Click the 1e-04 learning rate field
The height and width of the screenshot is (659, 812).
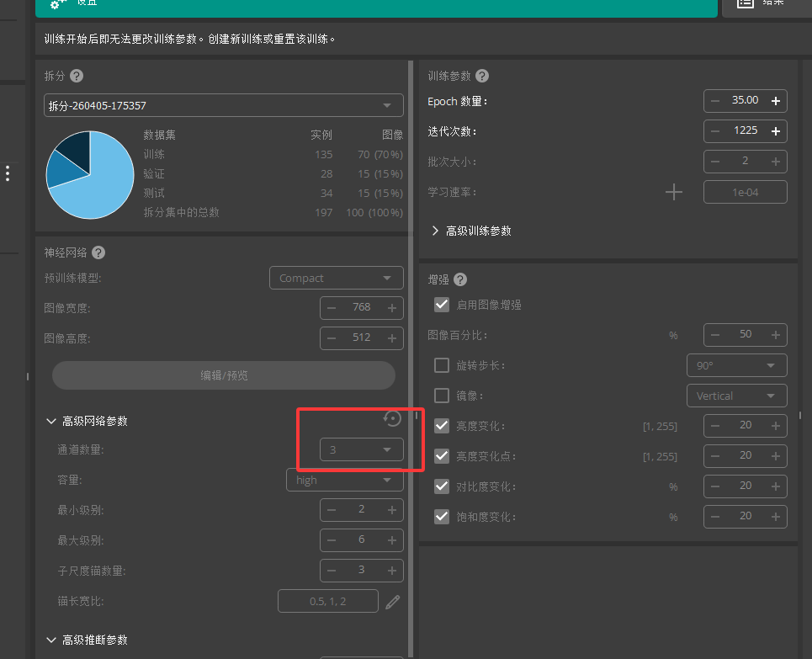(745, 192)
